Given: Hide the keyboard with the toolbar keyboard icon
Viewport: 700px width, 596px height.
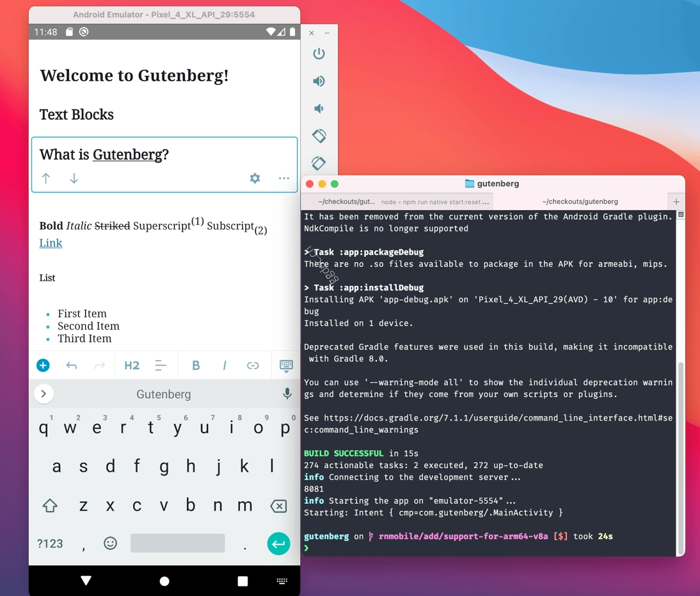Looking at the screenshot, I should click(x=286, y=366).
